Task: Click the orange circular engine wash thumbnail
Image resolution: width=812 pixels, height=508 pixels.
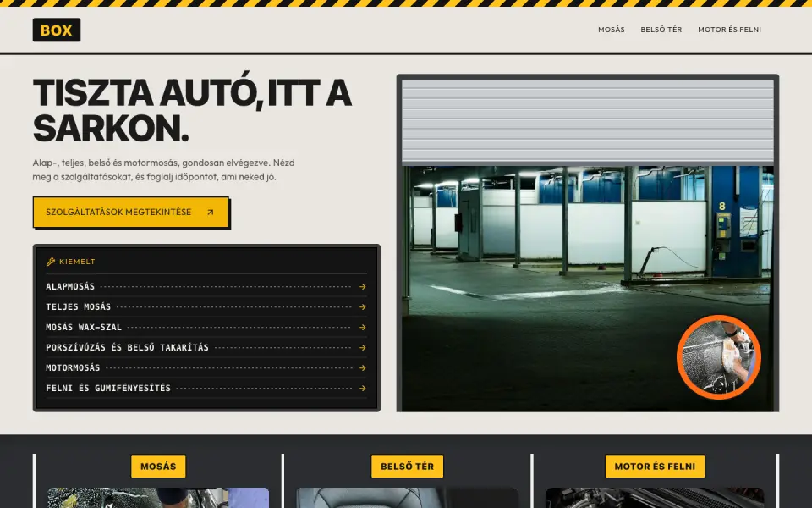Action: [719, 357]
